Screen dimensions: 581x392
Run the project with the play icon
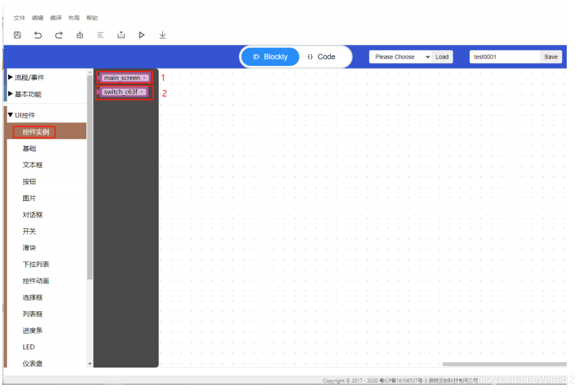coord(141,35)
